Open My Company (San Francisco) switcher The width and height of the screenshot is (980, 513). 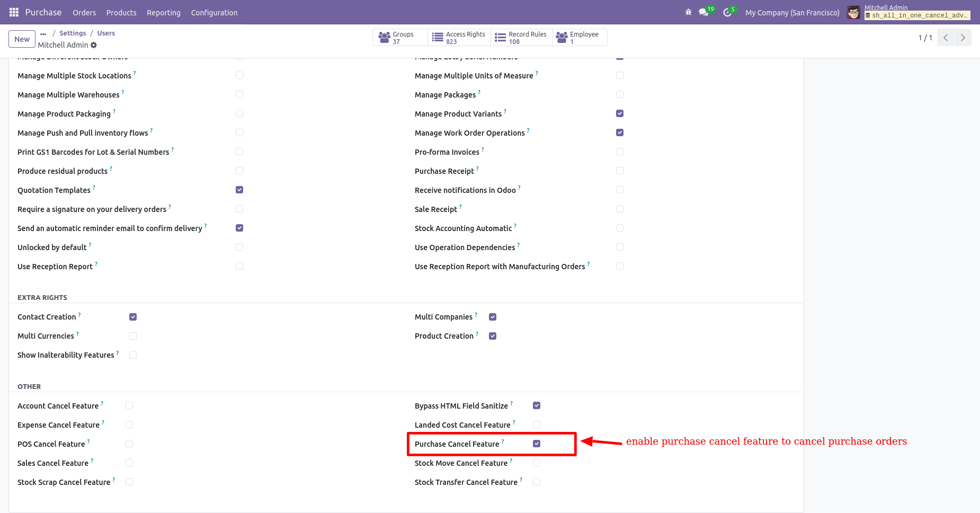click(x=792, y=12)
